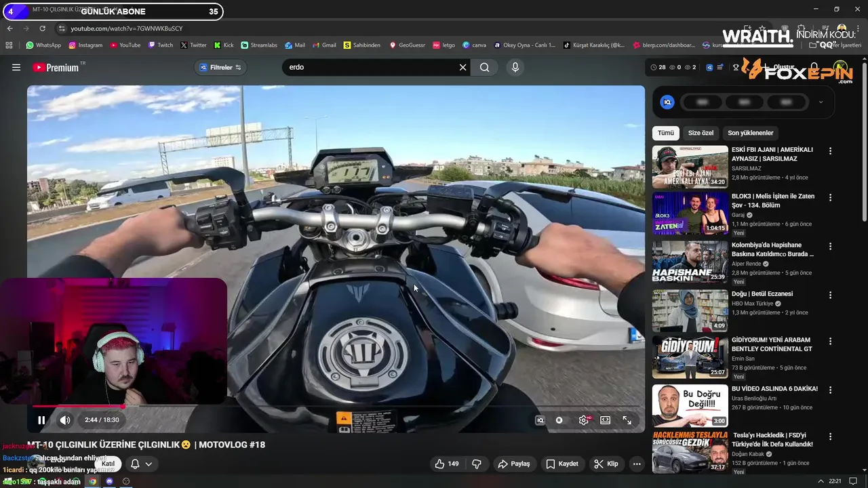
Task: Enter fullscreen mode
Action: click(627, 420)
